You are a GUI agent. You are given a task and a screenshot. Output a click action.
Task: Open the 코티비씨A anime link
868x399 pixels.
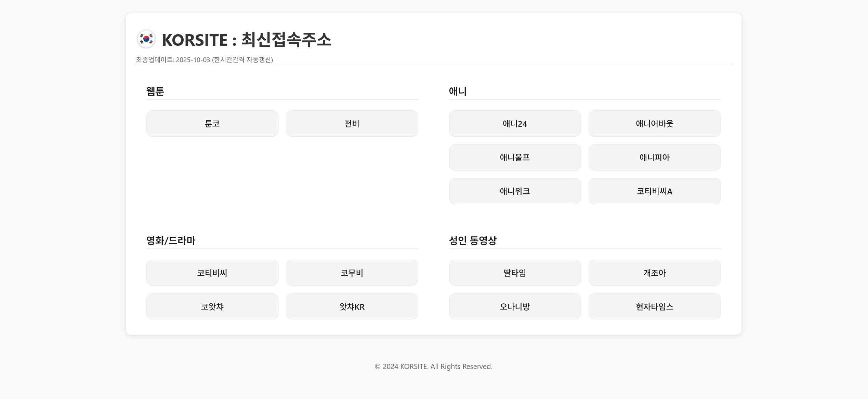[x=654, y=191]
